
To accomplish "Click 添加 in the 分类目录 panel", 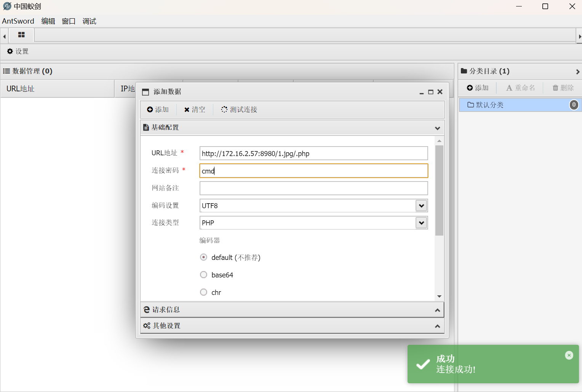I will click(478, 88).
